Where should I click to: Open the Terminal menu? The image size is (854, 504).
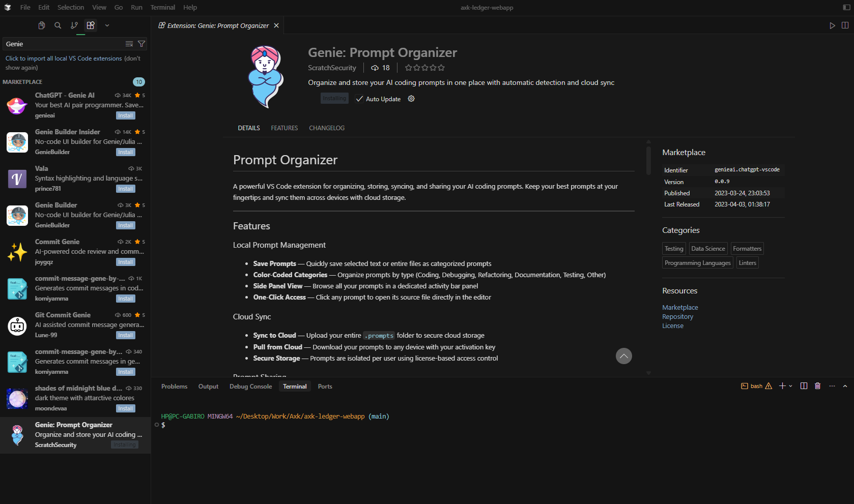point(162,7)
